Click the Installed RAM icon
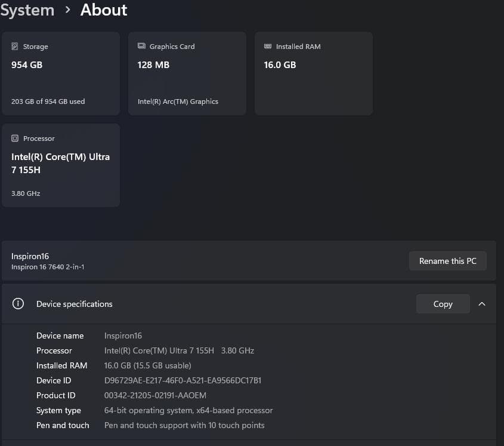Image resolution: width=504 pixels, height=446 pixels. click(268, 47)
